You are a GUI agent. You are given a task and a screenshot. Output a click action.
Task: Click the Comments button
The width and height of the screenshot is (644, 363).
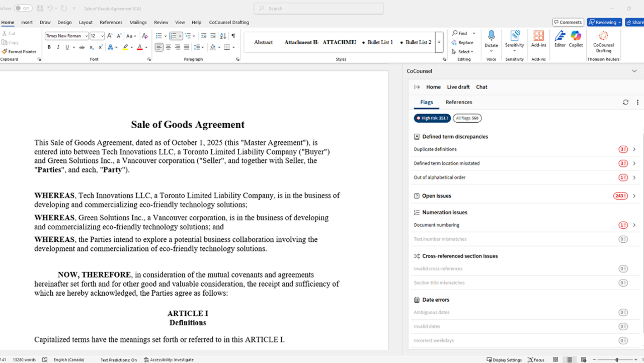(567, 22)
